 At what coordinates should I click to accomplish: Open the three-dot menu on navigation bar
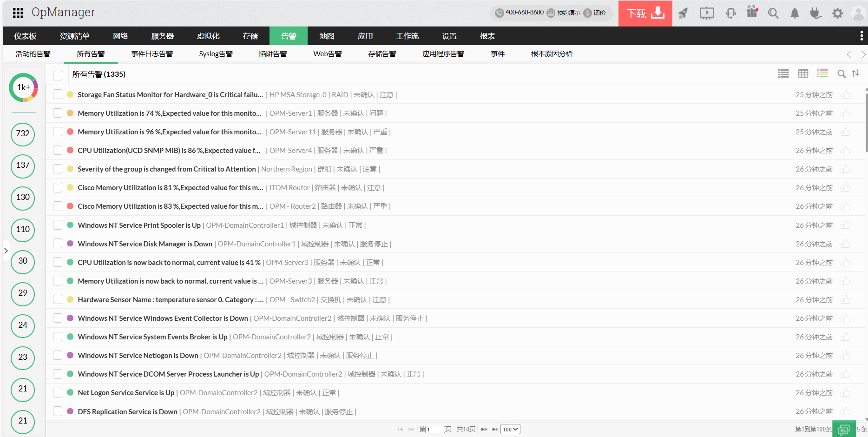(861, 35)
